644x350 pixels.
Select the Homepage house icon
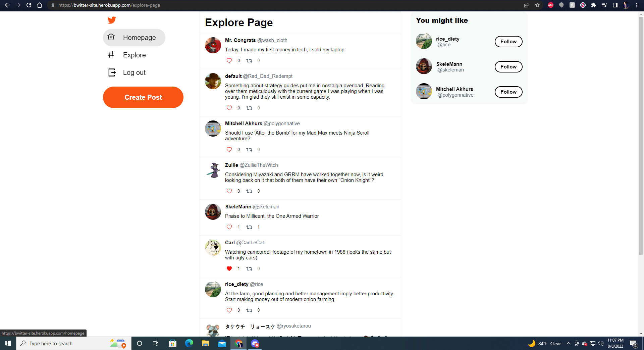click(x=111, y=37)
